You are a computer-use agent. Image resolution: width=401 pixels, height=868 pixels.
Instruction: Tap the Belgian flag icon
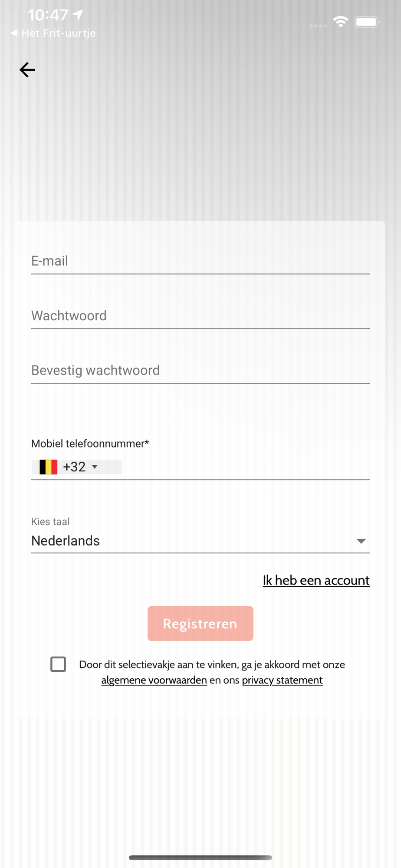point(48,467)
